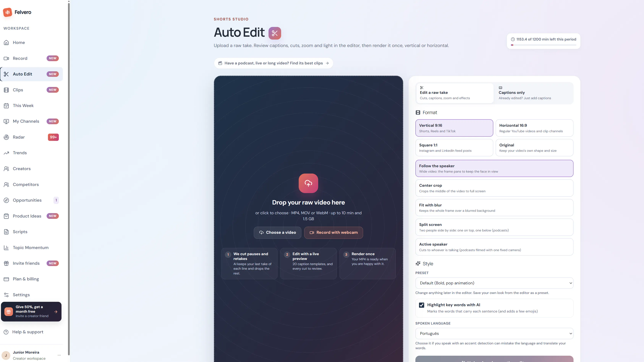Click the Render once step card
The width and height of the screenshot is (644, 362).
pos(367,263)
